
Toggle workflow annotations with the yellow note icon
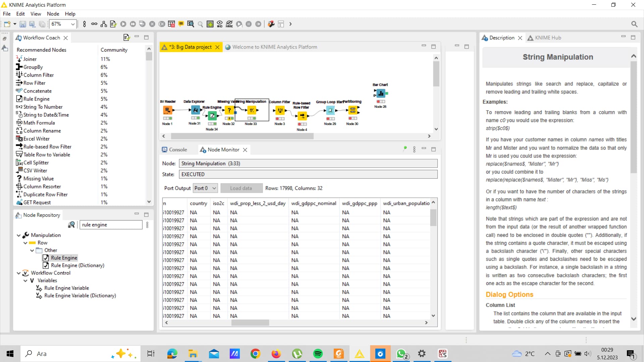coord(181,24)
